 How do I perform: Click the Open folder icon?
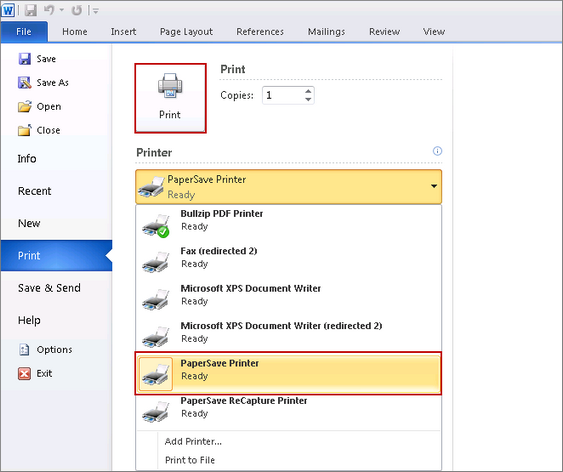25,107
